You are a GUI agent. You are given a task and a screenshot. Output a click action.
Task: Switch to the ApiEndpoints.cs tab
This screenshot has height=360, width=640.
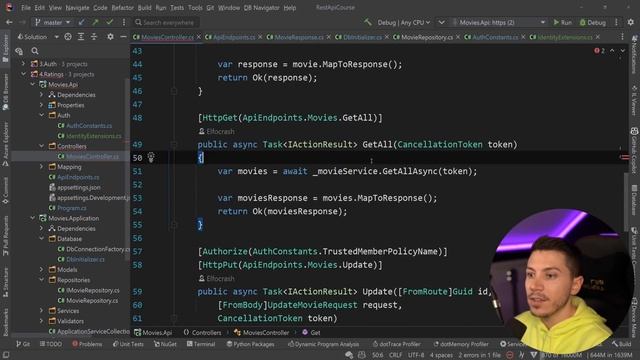(x=233, y=37)
